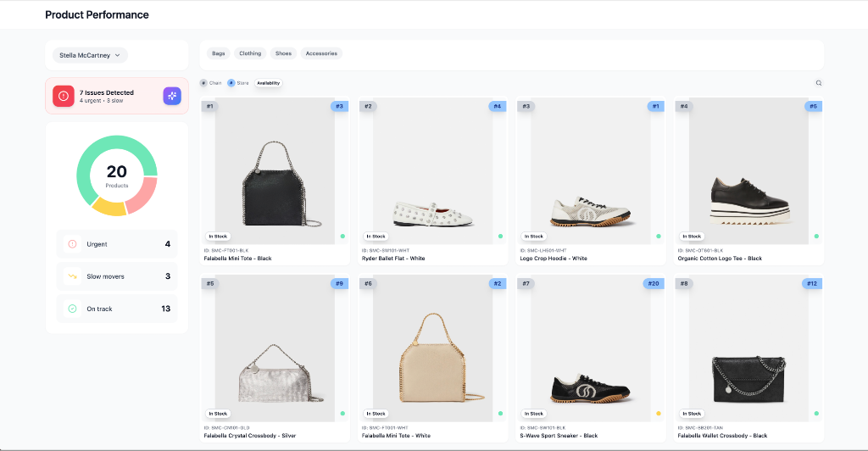Click In Stock label on Falabella Mini Tote White
This screenshot has height=451, width=868.
(x=376, y=414)
